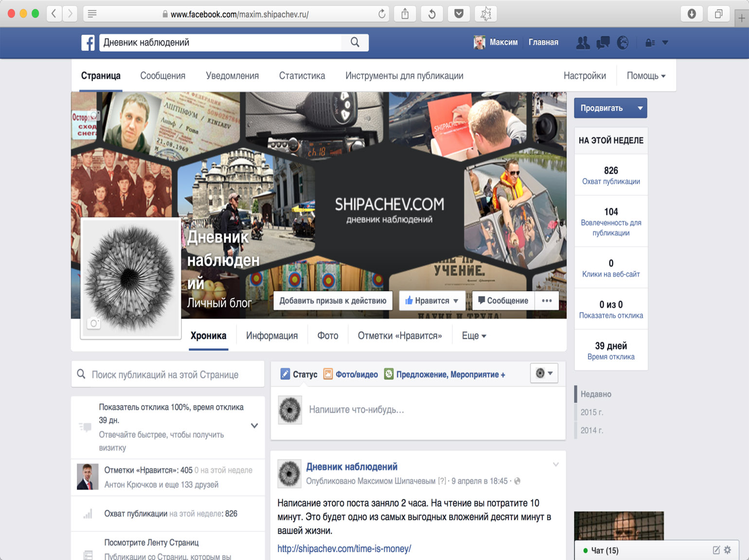
Task: Open the messages chat bubbles icon
Action: point(603,43)
